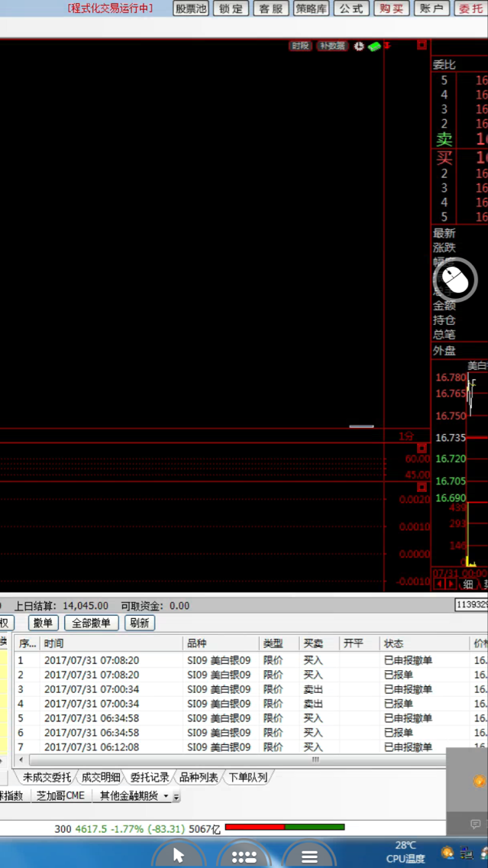Click the 撤单 cancel order button

44,623
